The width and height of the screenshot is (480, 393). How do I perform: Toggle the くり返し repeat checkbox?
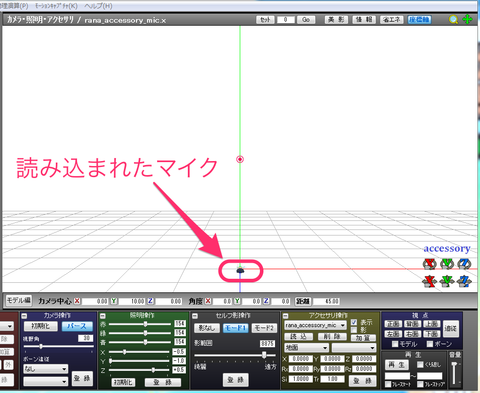(421, 364)
